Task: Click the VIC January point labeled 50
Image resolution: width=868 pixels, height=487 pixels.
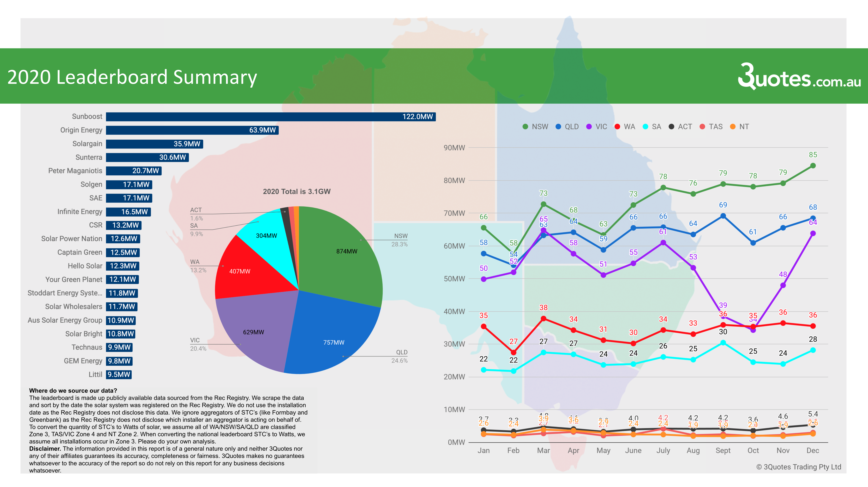Action: tap(484, 279)
